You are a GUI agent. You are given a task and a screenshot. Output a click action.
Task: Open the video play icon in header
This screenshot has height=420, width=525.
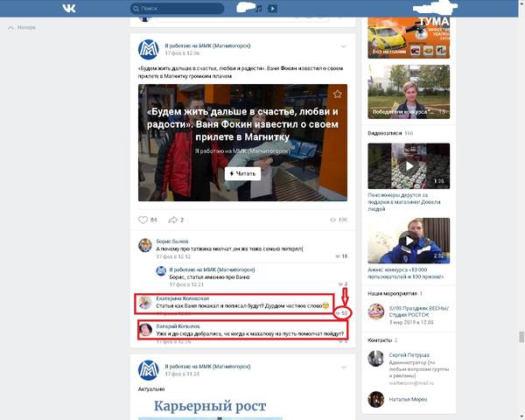(x=272, y=9)
